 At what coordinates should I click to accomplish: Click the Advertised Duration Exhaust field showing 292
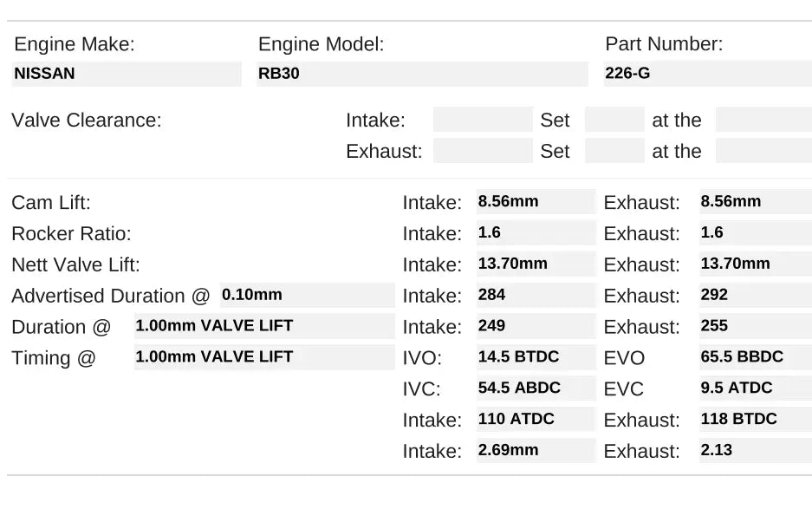point(755,295)
